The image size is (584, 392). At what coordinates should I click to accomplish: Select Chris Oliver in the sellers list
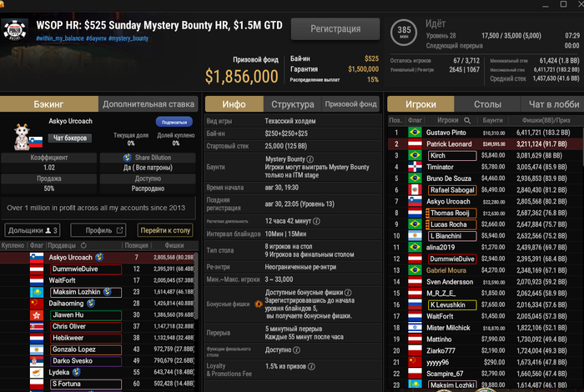[97, 326]
